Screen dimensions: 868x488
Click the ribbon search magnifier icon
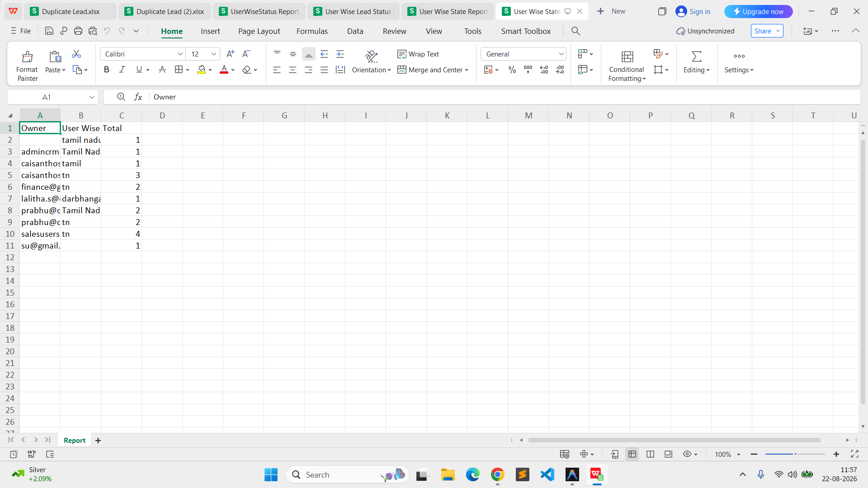pyautogui.click(x=576, y=31)
